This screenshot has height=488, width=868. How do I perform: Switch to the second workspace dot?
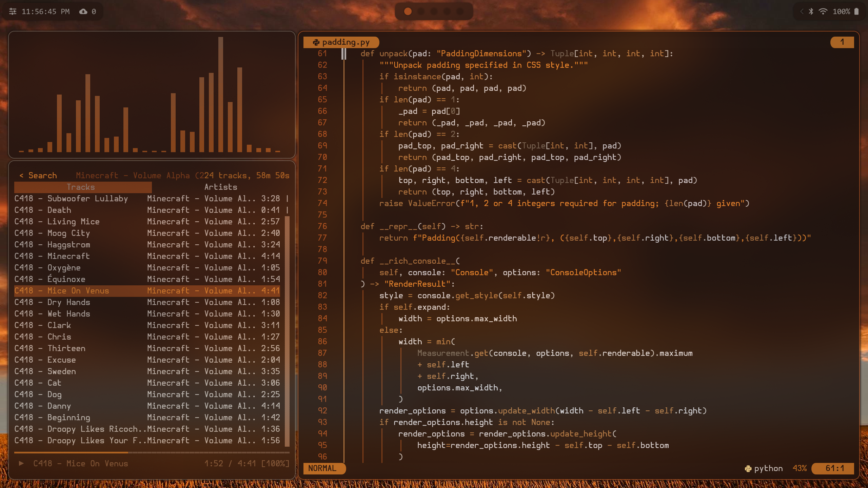coord(421,12)
